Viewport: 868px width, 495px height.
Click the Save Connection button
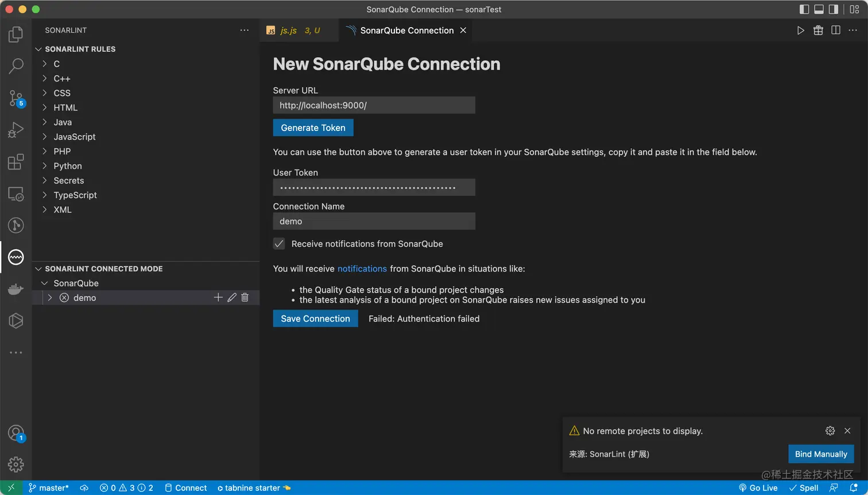(315, 318)
